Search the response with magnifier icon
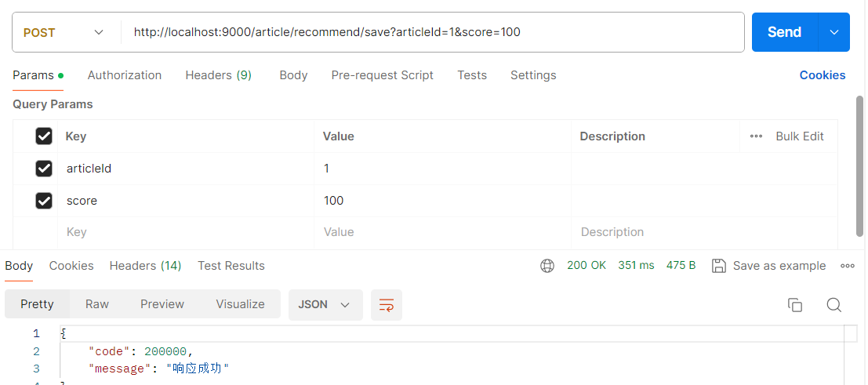This screenshot has height=385, width=868. point(834,305)
